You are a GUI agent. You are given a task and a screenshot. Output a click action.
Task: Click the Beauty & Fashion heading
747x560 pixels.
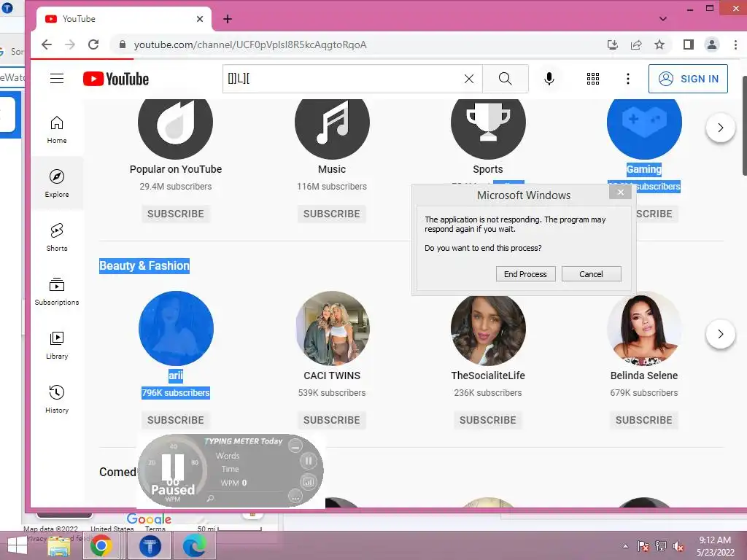point(144,265)
